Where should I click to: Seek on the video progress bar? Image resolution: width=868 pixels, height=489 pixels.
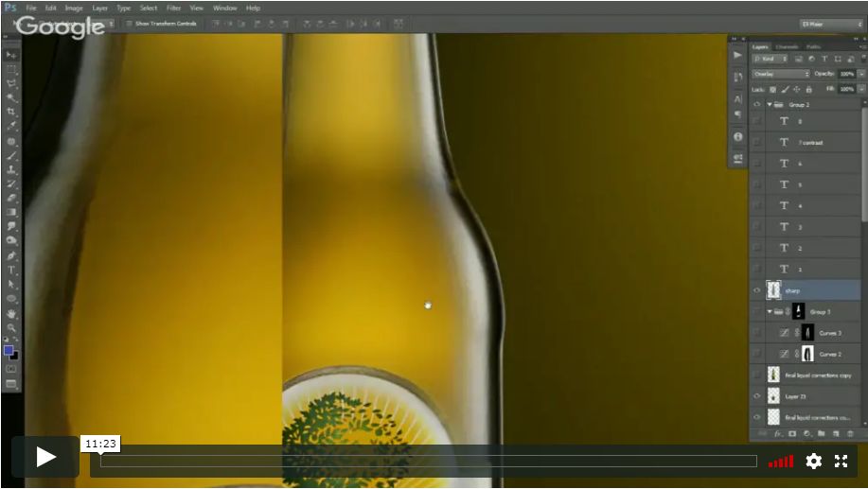coord(429,462)
